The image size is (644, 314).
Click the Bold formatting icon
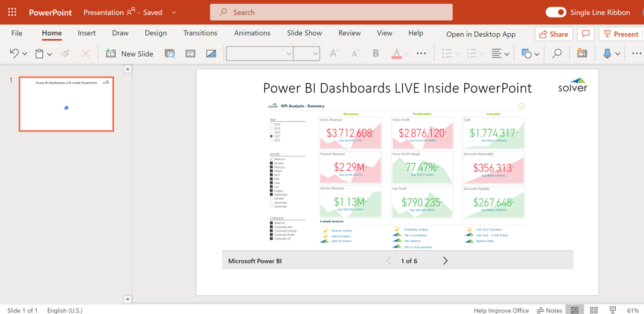(x=376, y=54)
